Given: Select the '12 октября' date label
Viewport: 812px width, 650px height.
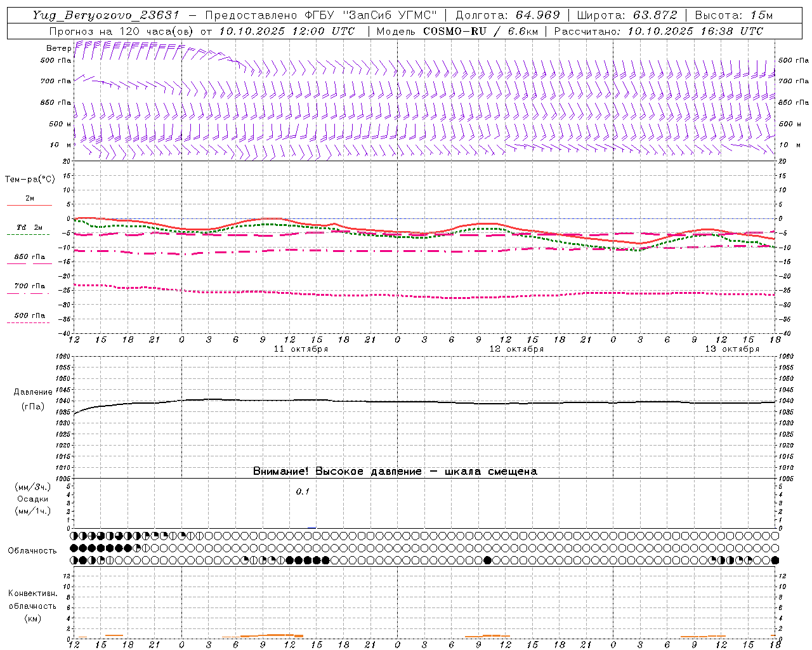Looking at the screenshot, I should (x=516, y=349).
